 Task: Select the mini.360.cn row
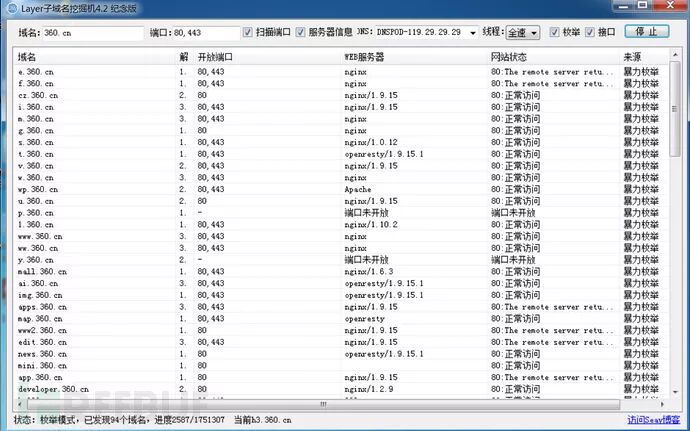pos(341,366)
